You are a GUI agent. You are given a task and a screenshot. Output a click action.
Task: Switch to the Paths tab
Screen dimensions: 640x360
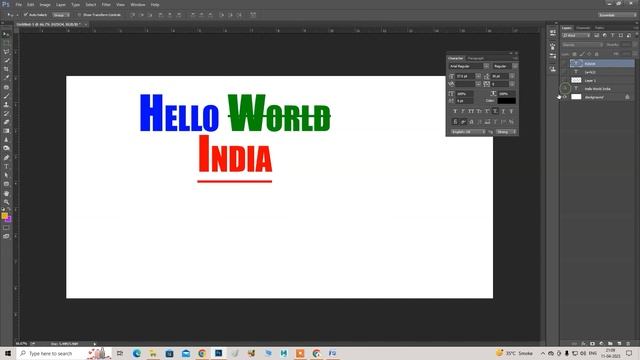click(x=600, y=28)
